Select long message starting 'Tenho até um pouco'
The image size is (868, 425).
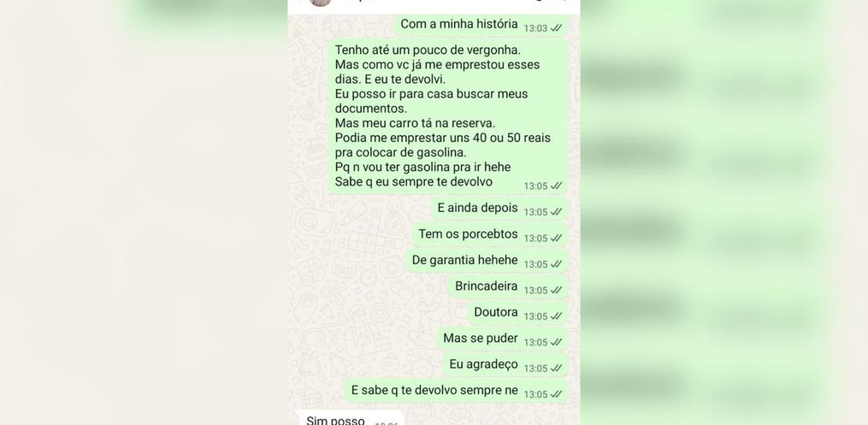click(448, 116)
